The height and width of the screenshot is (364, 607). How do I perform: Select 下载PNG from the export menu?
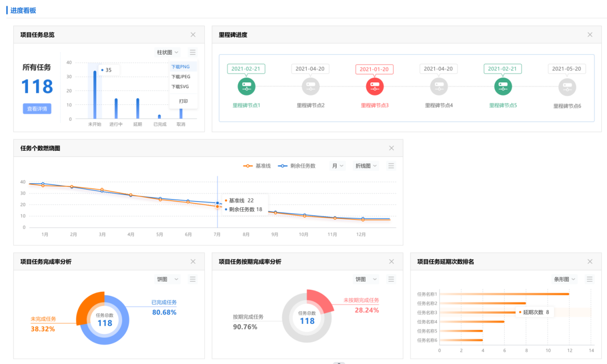pyautogui.click(x=180, y=67)
